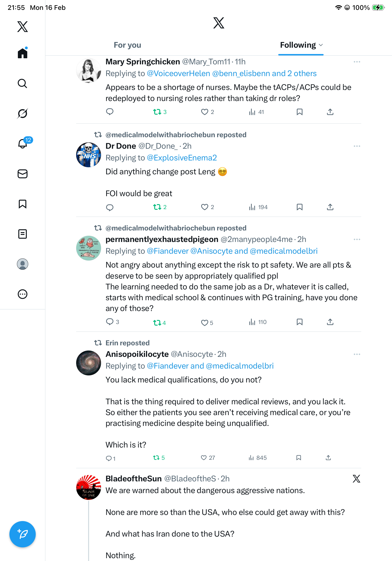Open Bookmarks in the sidebar
Viewport: 392px width, 561px height.
[23, 204]
